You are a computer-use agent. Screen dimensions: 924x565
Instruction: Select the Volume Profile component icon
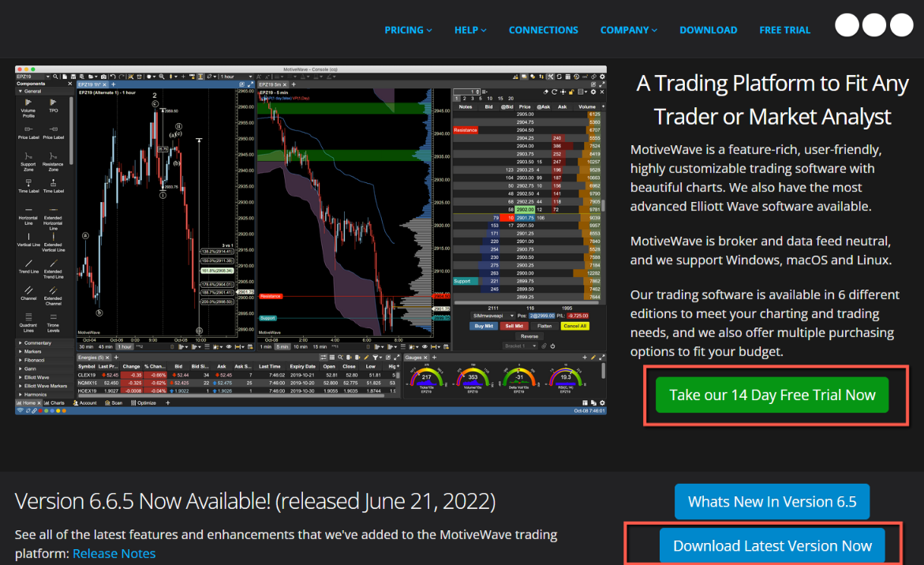tap(28, 103)
